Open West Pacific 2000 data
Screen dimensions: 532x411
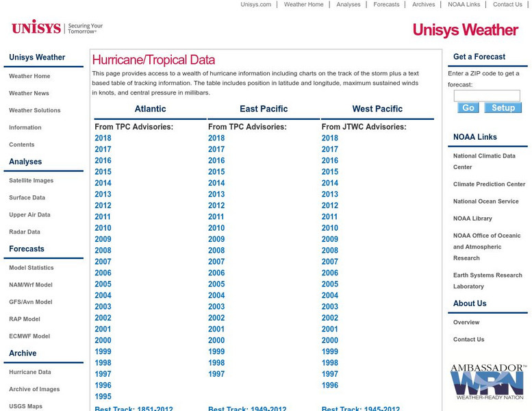330,340
